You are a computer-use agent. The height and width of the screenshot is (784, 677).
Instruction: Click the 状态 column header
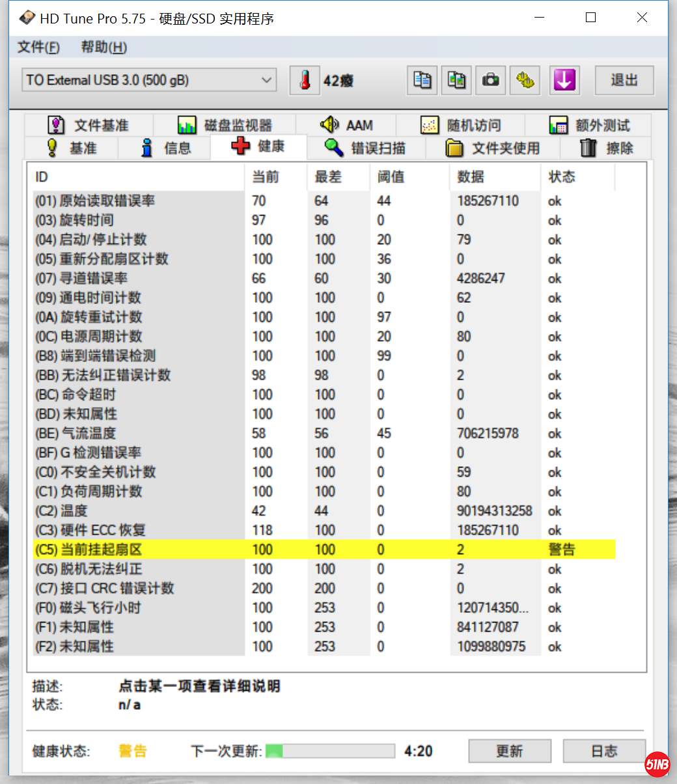(562, 177)
